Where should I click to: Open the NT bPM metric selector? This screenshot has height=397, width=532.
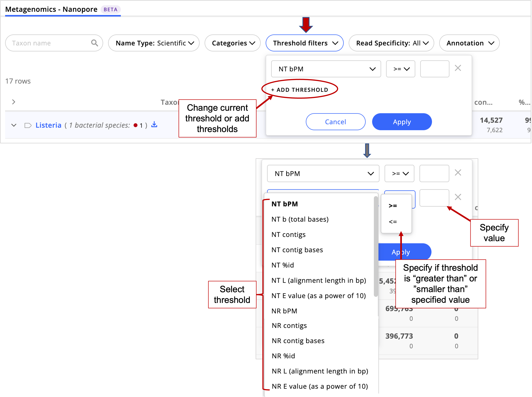pos(326,69)
